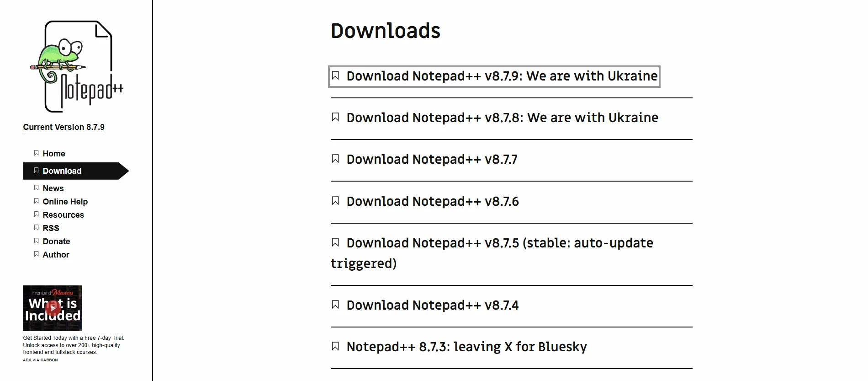
Task: Click the bookmark icon beside v8.7.9 download
Action: click(x=336, y=76)
